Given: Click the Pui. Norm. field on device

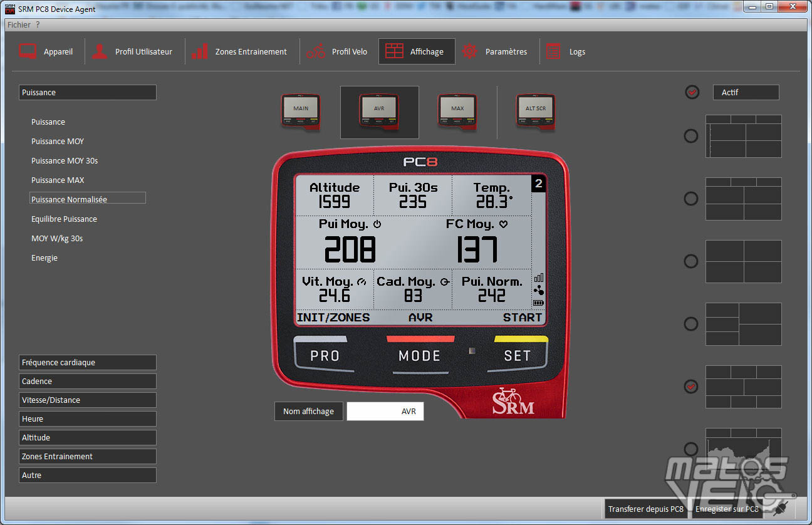Looking at the screenshot, I should pos(491,289).
